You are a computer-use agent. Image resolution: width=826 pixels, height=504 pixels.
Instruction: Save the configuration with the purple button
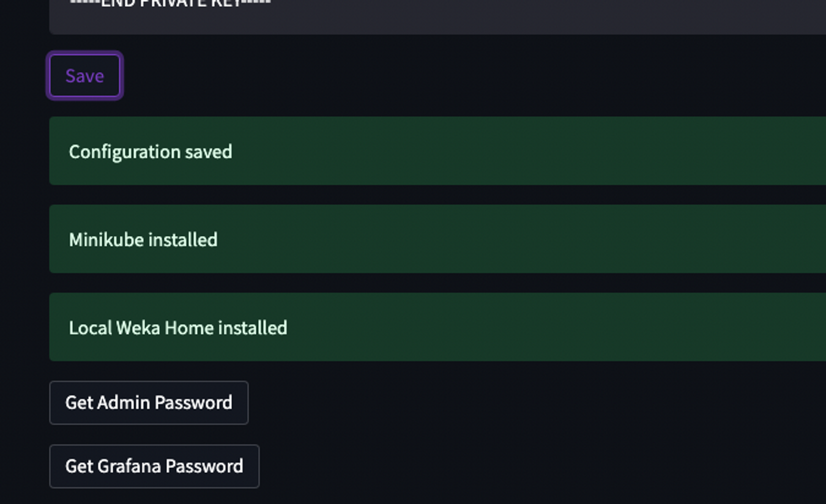(x=84, y=76)
